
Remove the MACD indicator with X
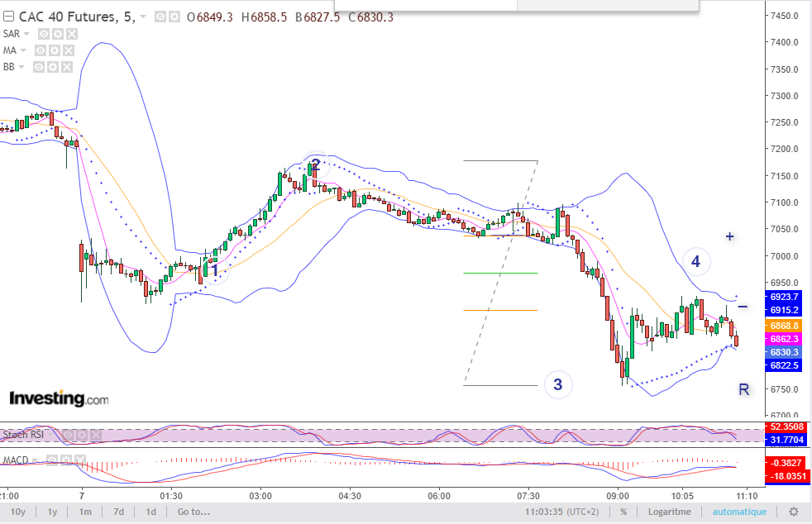point(79,460)
